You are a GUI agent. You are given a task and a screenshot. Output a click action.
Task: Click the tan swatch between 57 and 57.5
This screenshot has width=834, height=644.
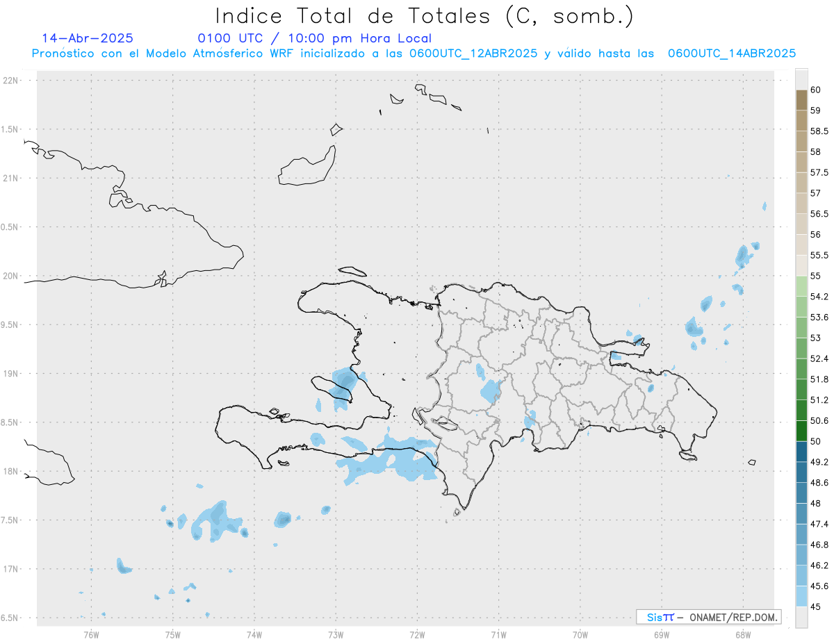coord(801,183)
